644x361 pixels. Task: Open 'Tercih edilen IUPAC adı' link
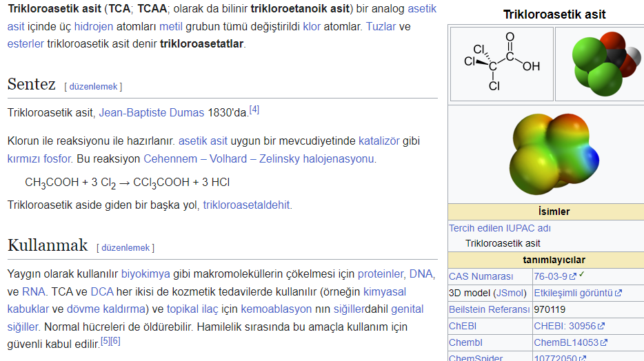tap(499, 228)
